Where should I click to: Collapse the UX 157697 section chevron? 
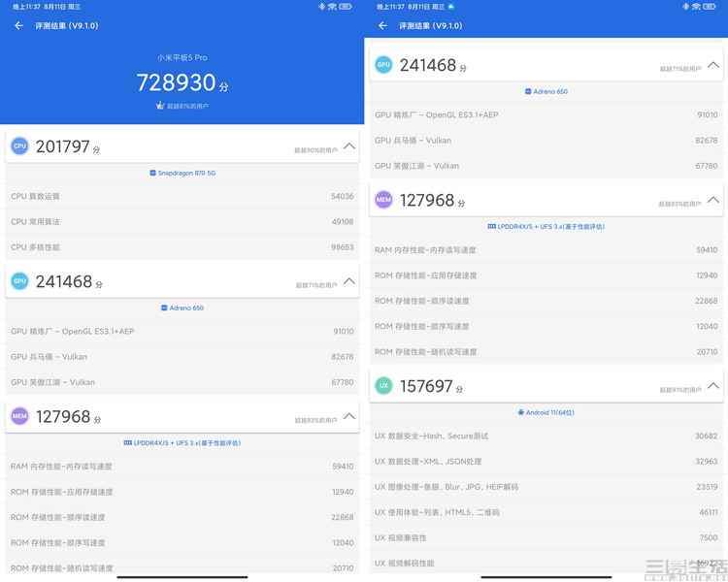click(x=713, y=386)
